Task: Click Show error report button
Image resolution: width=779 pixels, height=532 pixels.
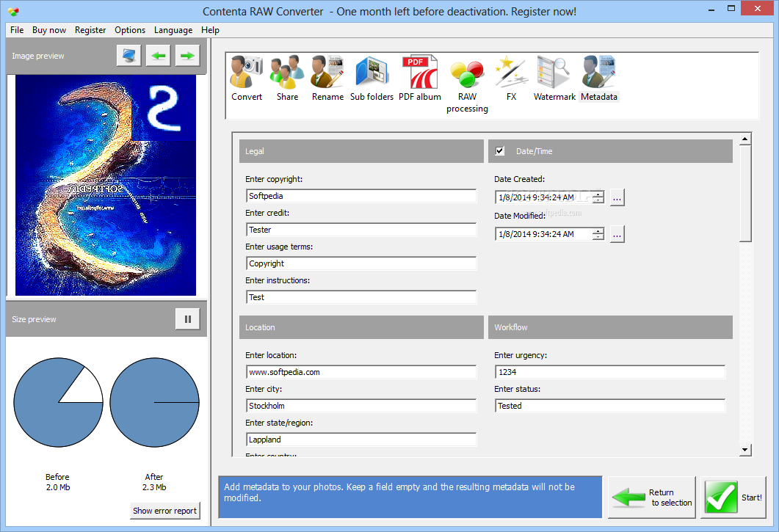Action: tap(165, 511)
